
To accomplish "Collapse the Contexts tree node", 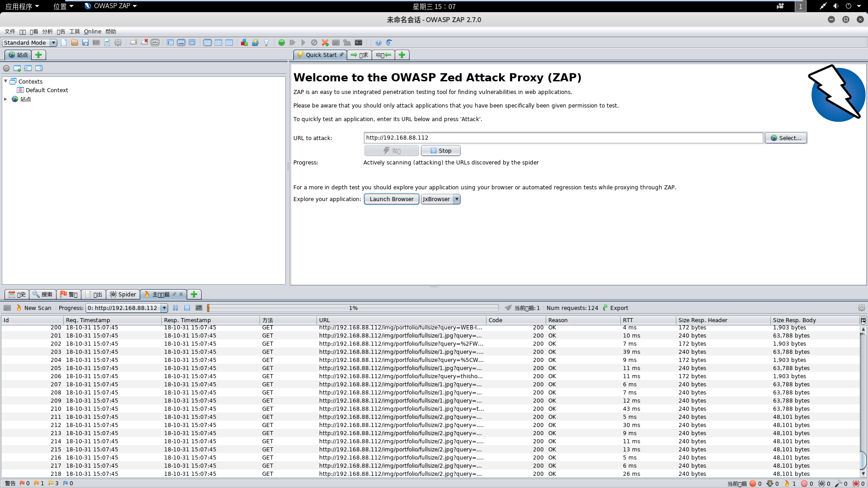I will click(6, 81).
